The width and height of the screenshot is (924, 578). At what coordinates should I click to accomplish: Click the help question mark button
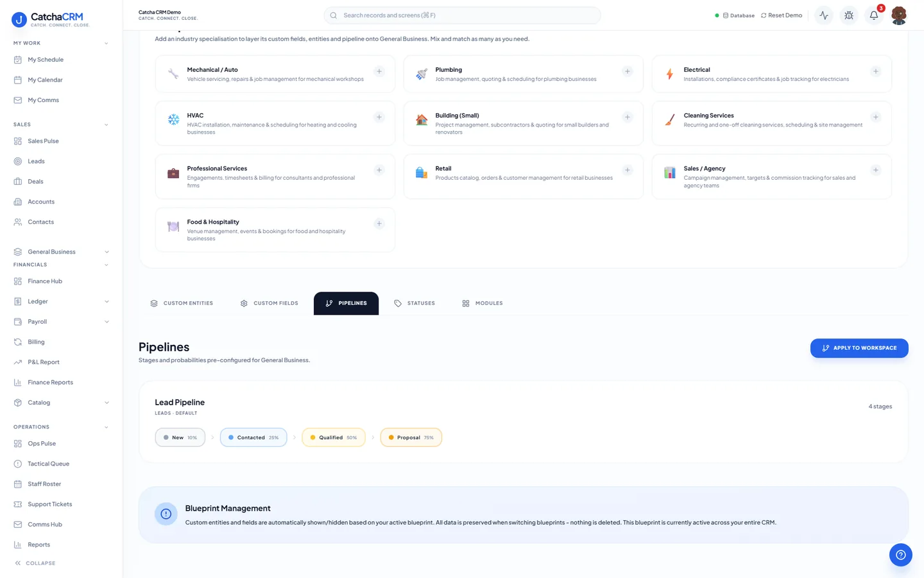pyautogui.click(x=900, y=555)
